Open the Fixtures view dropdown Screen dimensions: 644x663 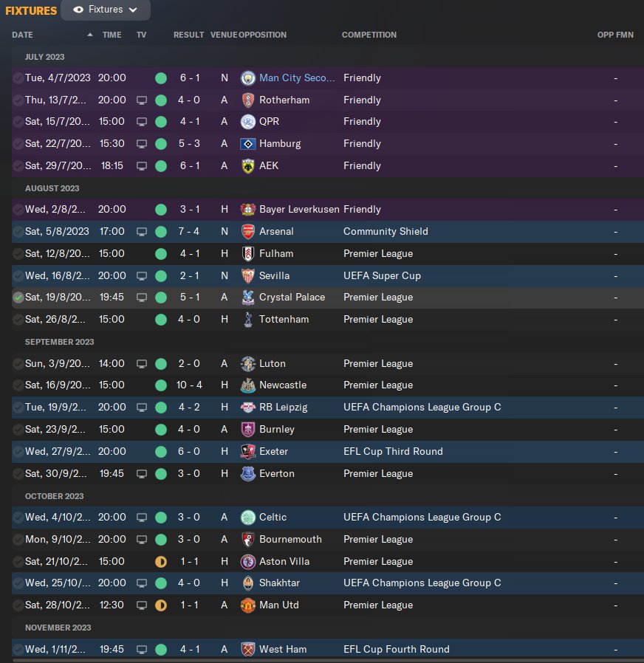[106, 10]
